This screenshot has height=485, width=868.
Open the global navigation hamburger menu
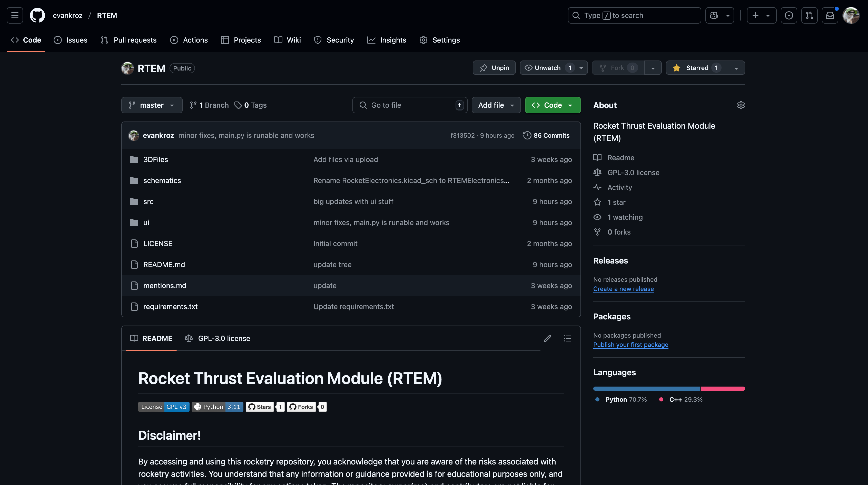click(14, 15)
